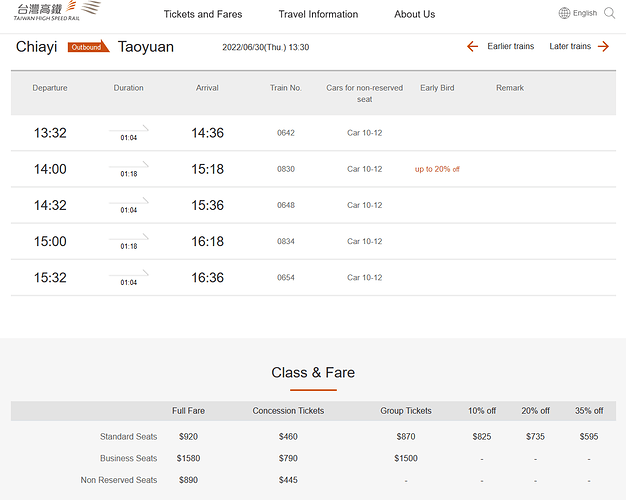Viewport: 626px width, 500px height.
Task: Click the globe language icon
Action: tap(564, 13)
